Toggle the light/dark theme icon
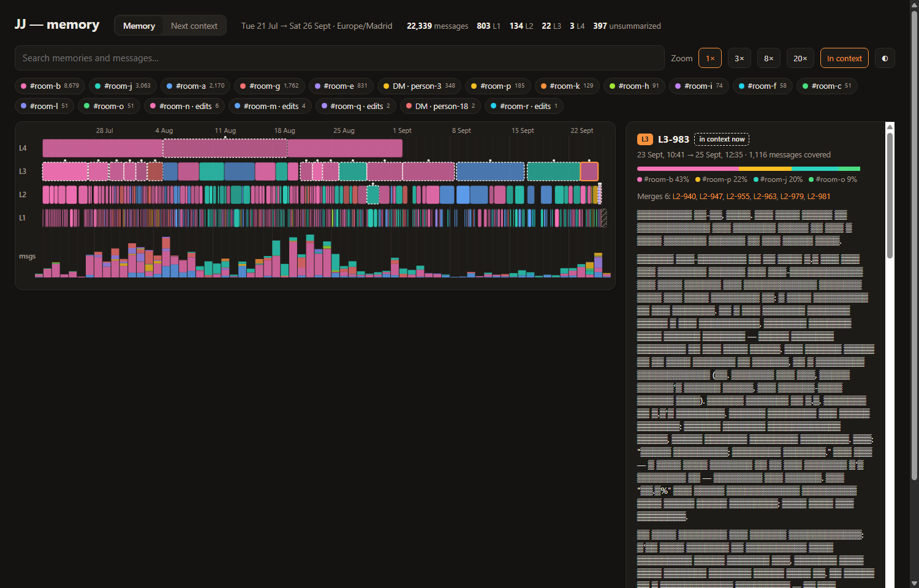 click(x=885, y=58)
